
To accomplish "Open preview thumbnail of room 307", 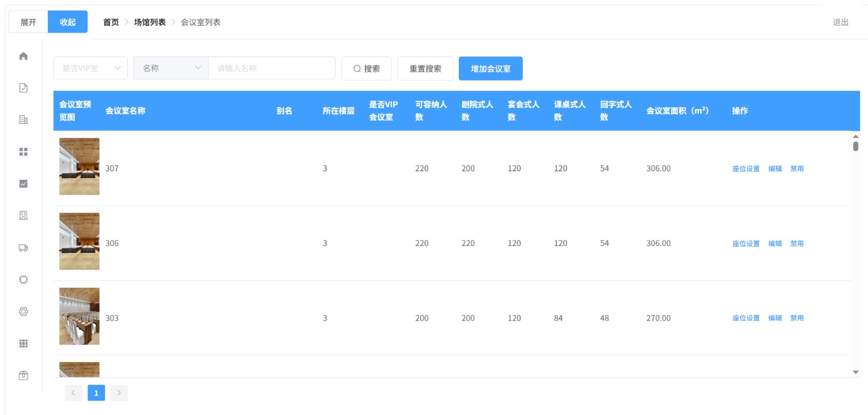I will 79,166.
